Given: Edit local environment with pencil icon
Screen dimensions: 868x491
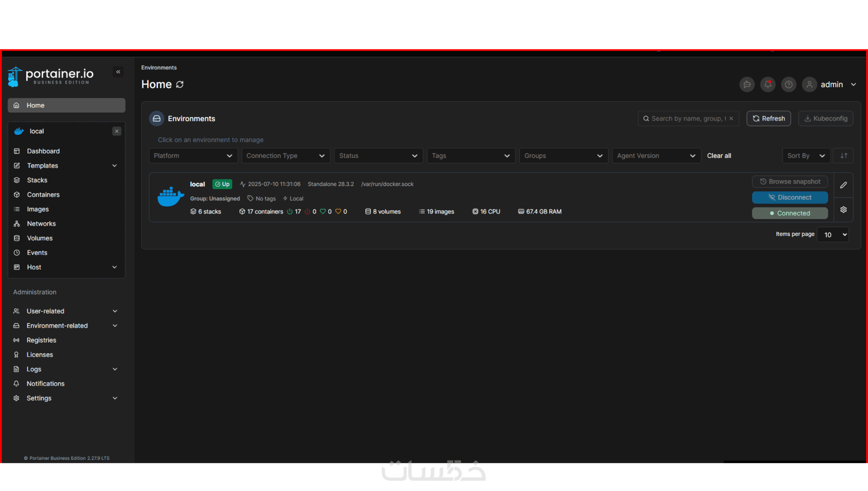Looking at the screenshot, I should click(844, 185).
